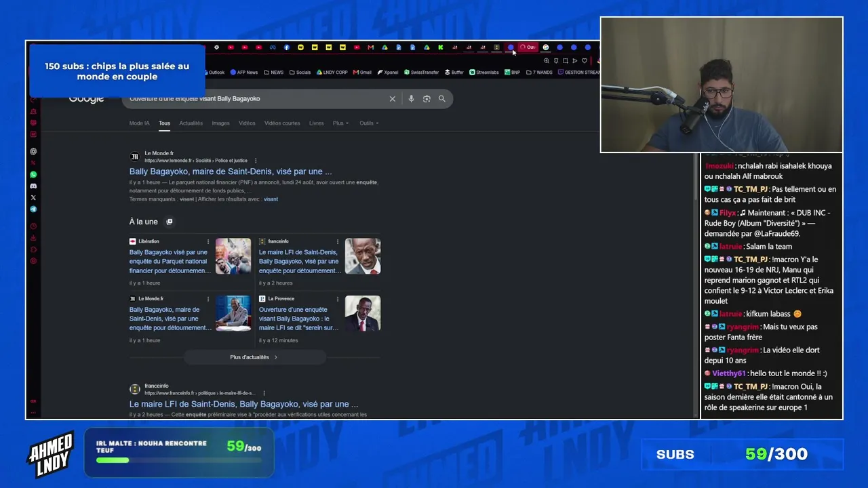The height and width of the screenshot is (488, 868).
Task: Click the magnifying glass search button
Action: 442,99
